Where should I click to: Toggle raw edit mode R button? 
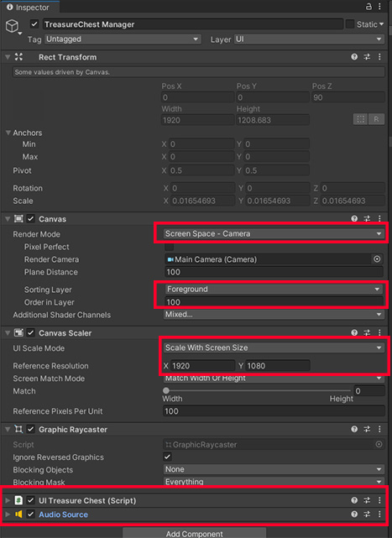click(376, 119)
